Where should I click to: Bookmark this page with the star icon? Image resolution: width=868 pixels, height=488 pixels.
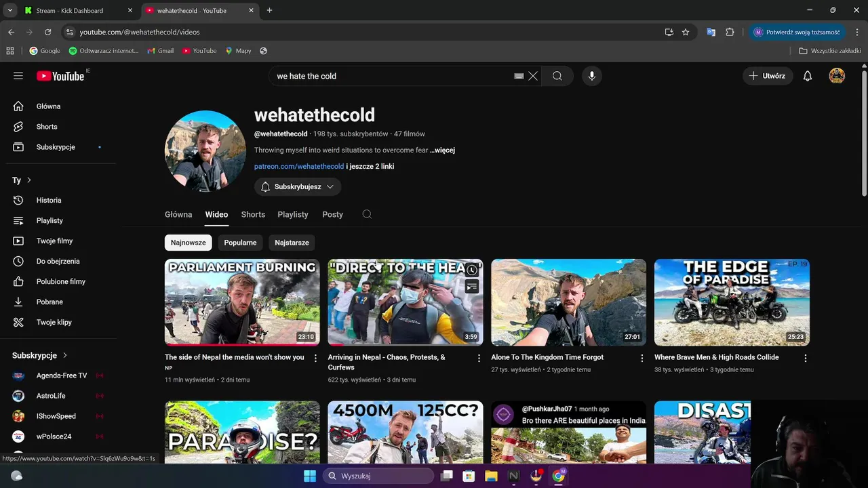point(686,32)
